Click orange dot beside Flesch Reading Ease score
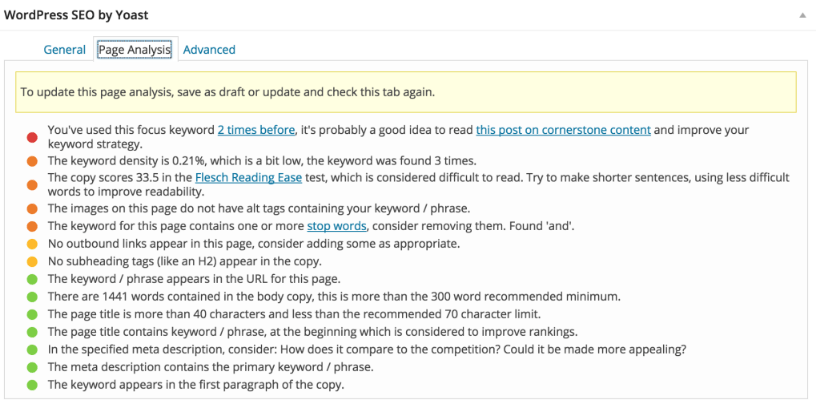 click(x=33, y=178)
